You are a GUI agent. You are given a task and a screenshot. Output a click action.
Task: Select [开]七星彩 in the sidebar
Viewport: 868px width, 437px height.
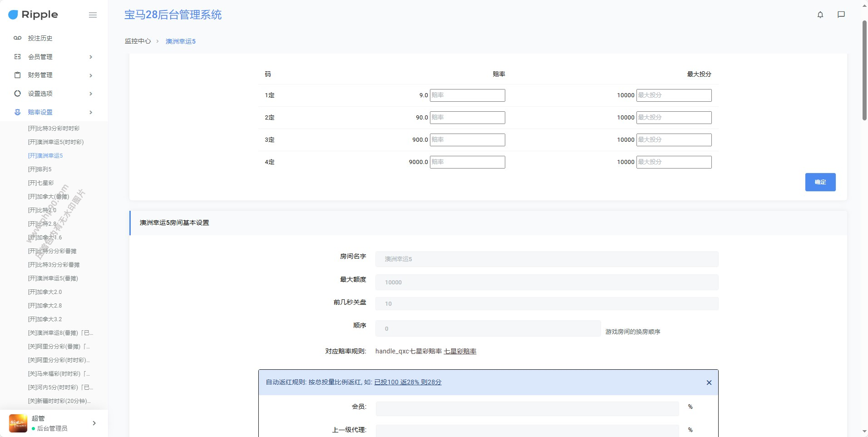pyautogui.click(x=41, y=183)
